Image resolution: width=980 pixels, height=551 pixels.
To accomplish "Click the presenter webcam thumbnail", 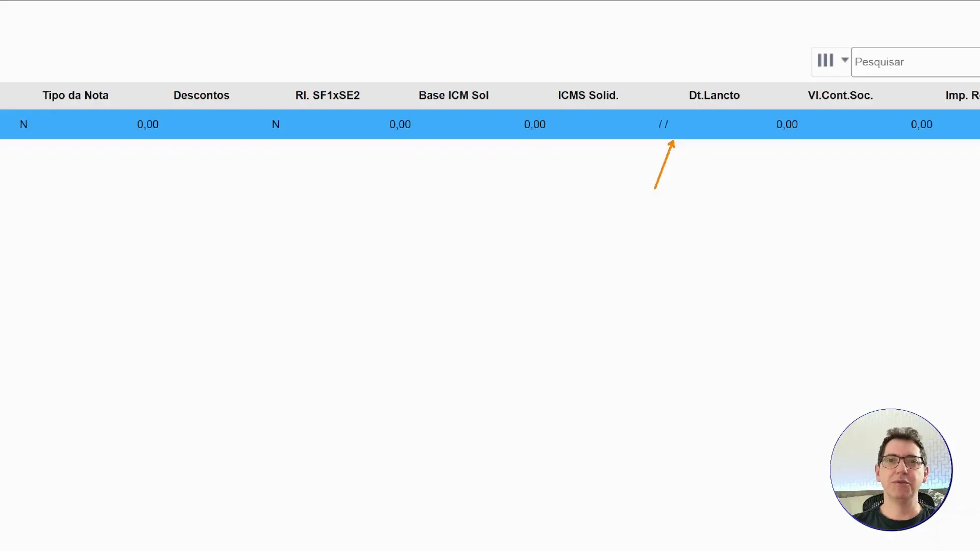I will [x=891, y=470].
